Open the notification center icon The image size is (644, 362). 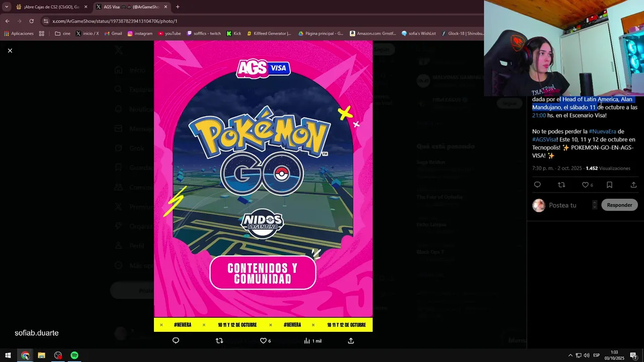pos(633,355)
